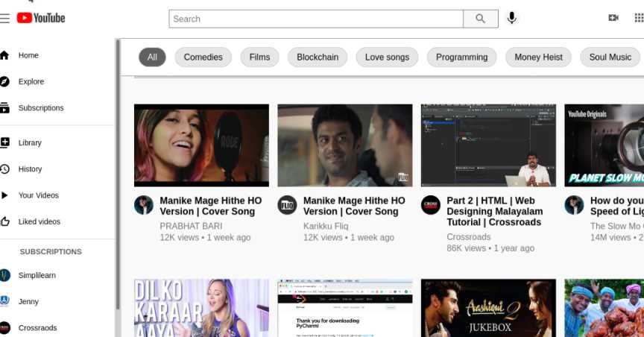Play the cooking chicken video thumbnail

(604, 308)
